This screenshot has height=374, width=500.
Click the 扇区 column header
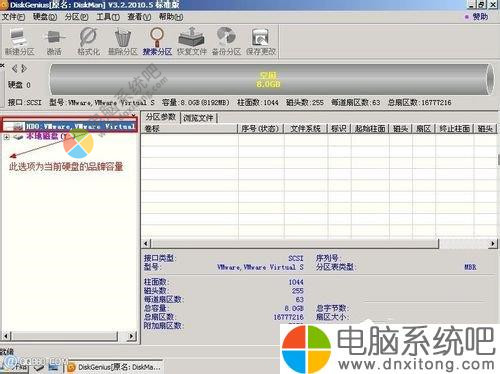click(424, 128)
